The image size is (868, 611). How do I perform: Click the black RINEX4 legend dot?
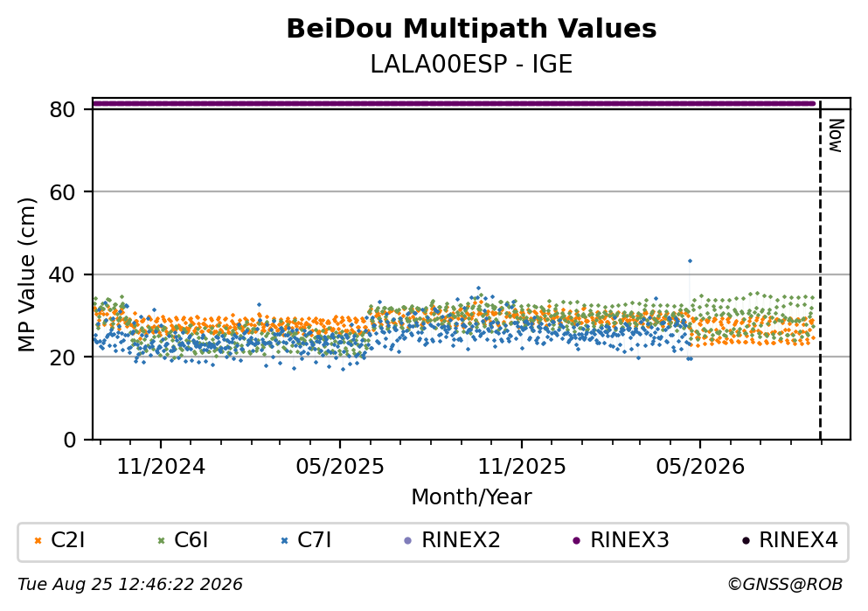[745, 541]
